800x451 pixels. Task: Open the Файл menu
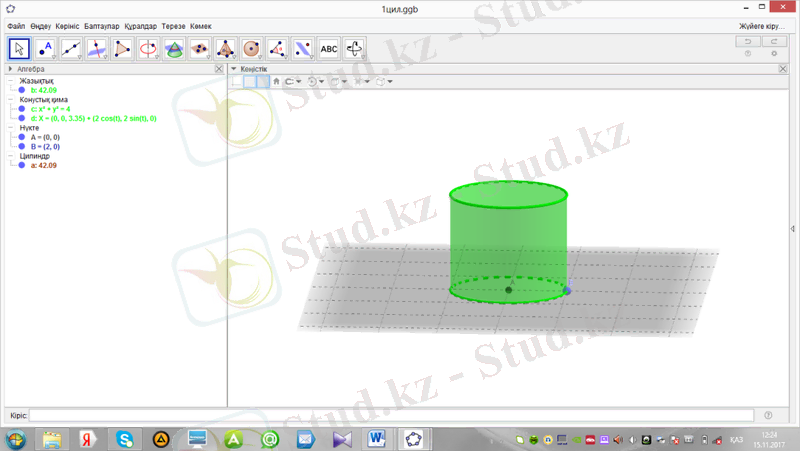pos(15,25)
